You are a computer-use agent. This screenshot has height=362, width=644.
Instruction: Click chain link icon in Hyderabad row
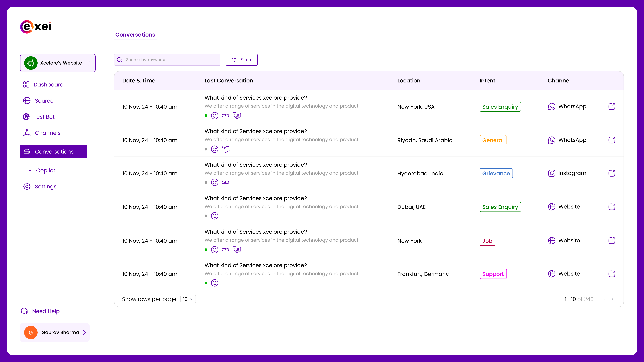pyautogui.click(x=225, y=182)
